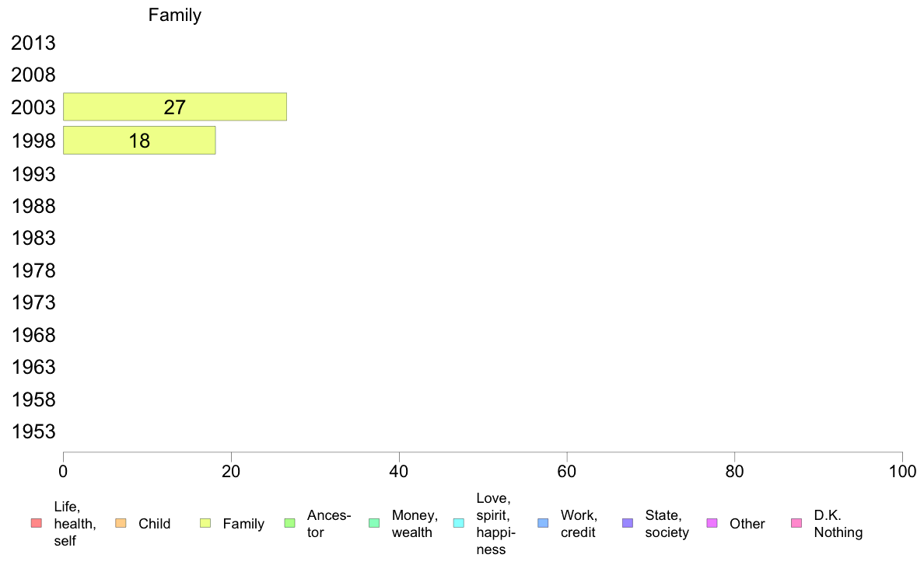This screenshot has height=572, width=924.
Task: Select the State, society purple swatch
Action: coord(628,523)
